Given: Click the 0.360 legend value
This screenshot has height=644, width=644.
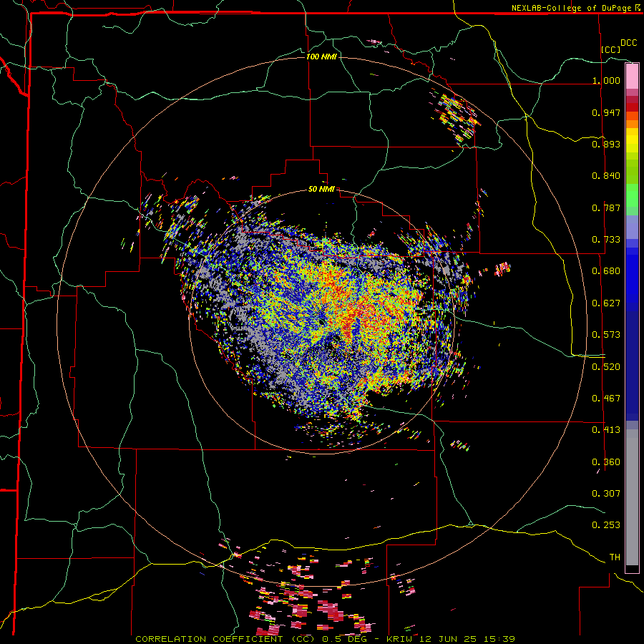Looking at the screenshot, I should pos(606,462).
